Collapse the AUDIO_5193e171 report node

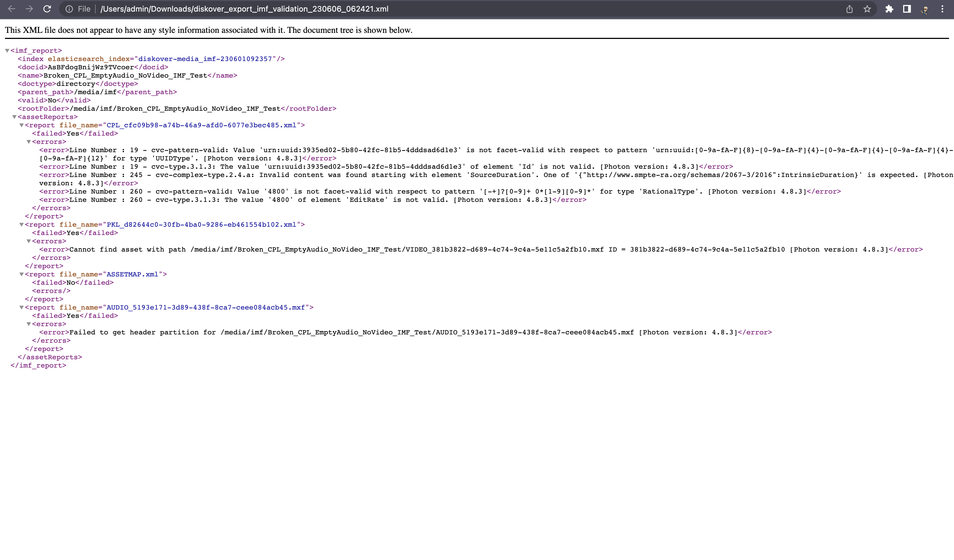tap(22, 307)
